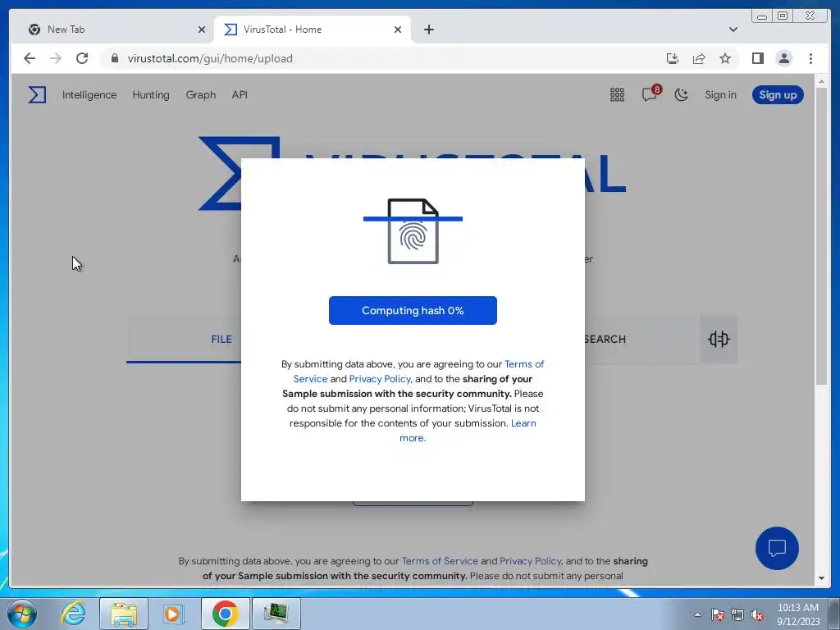Launch Internet Explorer from taskbar
The image size is (840, 630).
[x=73, y=614]
